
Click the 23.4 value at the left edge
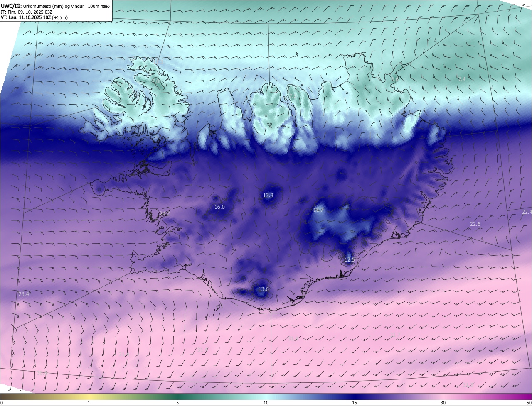(24, 294)
